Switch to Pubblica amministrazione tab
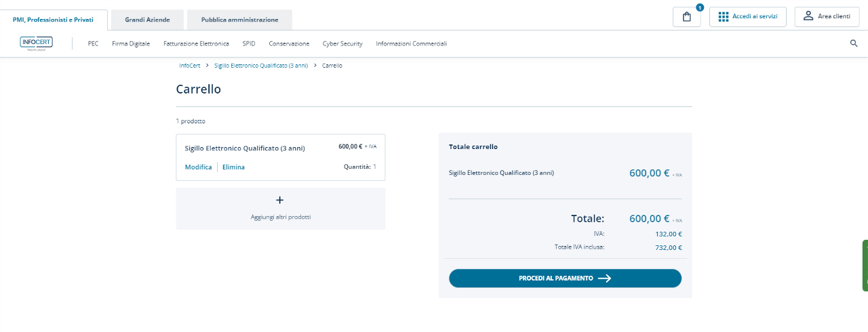The width and height of the screenshot is (868, 332). [239, 20]
